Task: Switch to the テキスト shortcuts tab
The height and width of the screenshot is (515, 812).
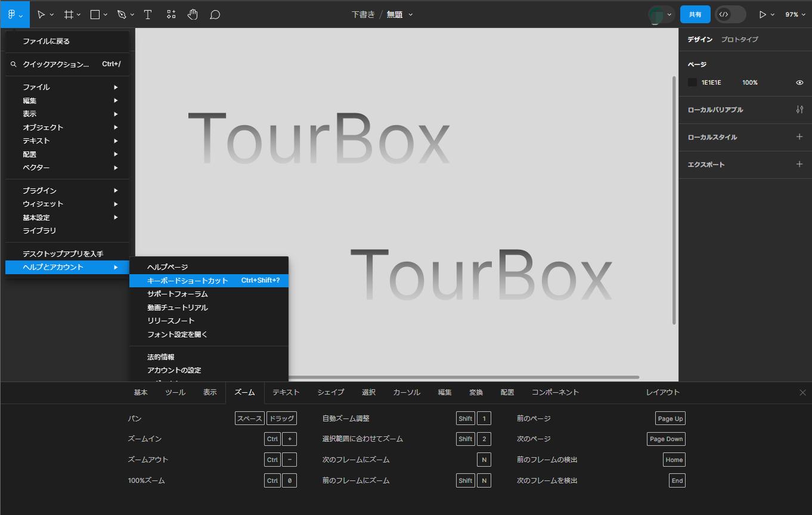Action: [286, 392]
